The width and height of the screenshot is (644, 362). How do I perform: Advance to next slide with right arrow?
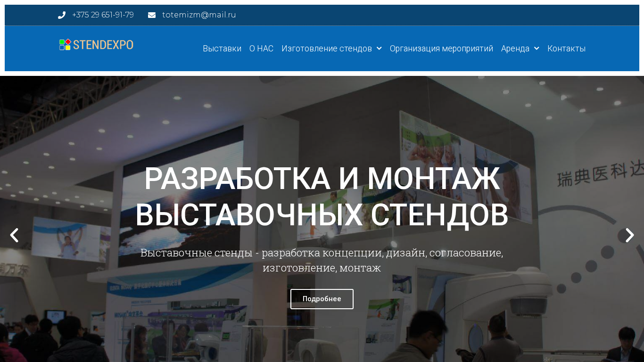pyautogui.click(x=630, y=235)
